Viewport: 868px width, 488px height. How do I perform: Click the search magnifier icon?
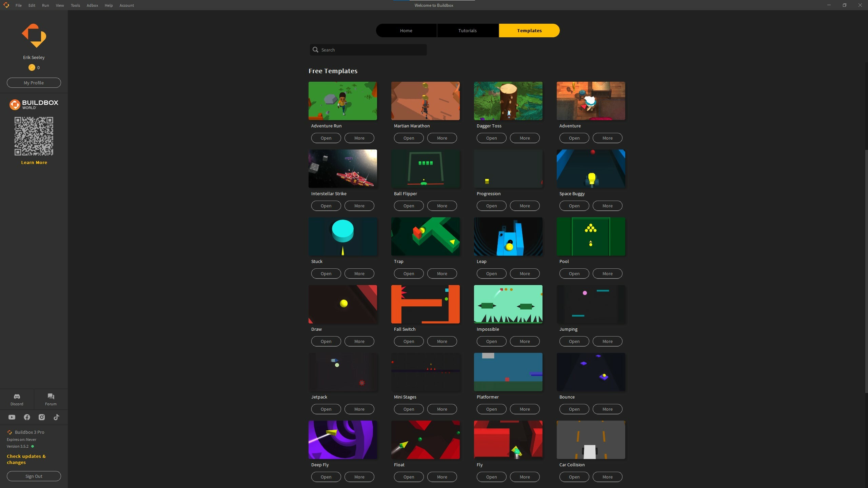pyautogui.click(x=315, y=49)
